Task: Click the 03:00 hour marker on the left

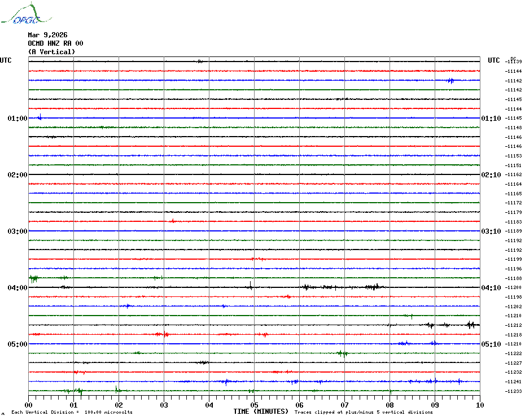Action: pos(17,231)
